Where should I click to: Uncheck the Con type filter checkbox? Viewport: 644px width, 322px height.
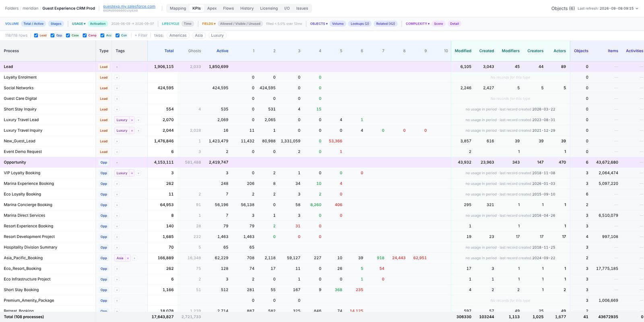coord(118,35)
